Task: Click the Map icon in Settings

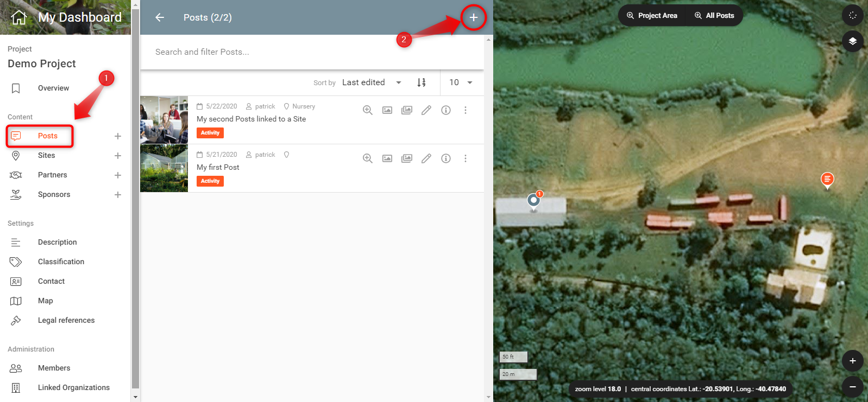Action: 16,301
